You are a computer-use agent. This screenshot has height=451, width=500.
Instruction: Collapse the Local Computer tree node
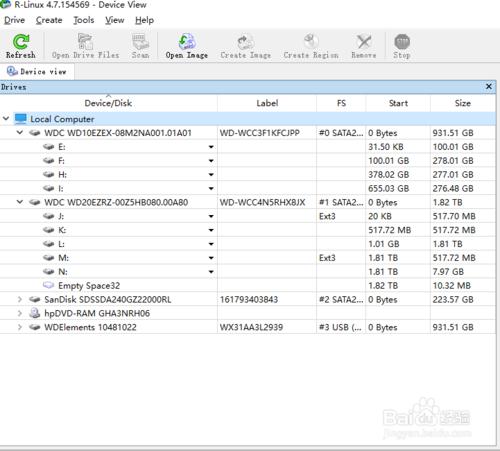[6, 119]
